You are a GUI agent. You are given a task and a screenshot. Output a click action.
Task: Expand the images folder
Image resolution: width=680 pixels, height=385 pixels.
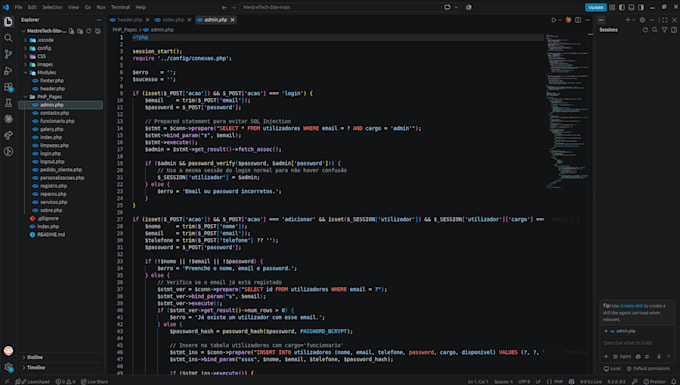click(x=61, y=64)
